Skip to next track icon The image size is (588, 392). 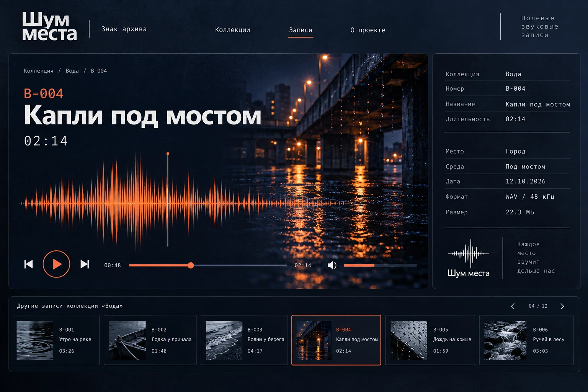click(85, 264)
